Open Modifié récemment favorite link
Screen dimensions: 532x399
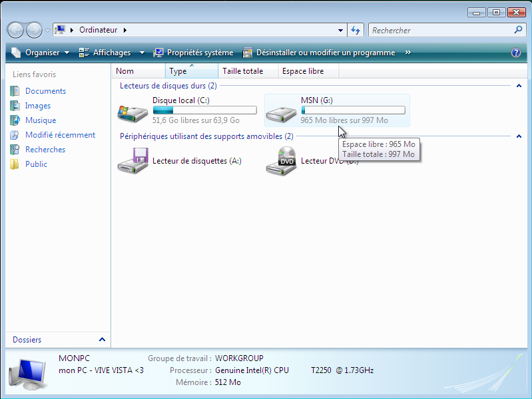[x=60, y=135]
